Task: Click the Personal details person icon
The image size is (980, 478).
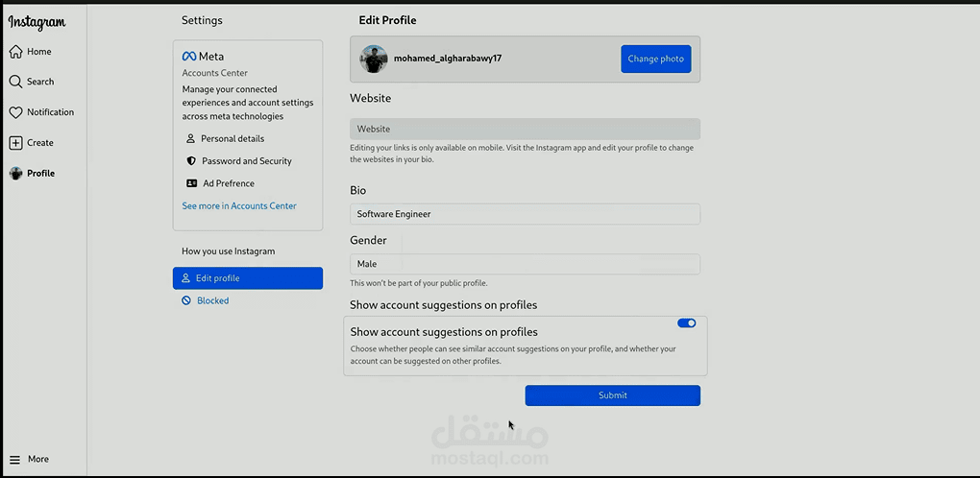Action: click(x=190, y=138)
